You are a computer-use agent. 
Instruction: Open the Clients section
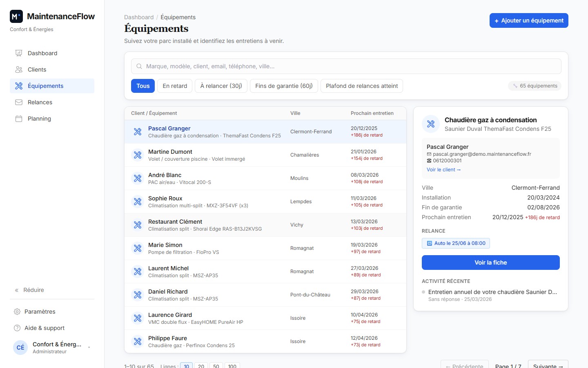[52, 70]
